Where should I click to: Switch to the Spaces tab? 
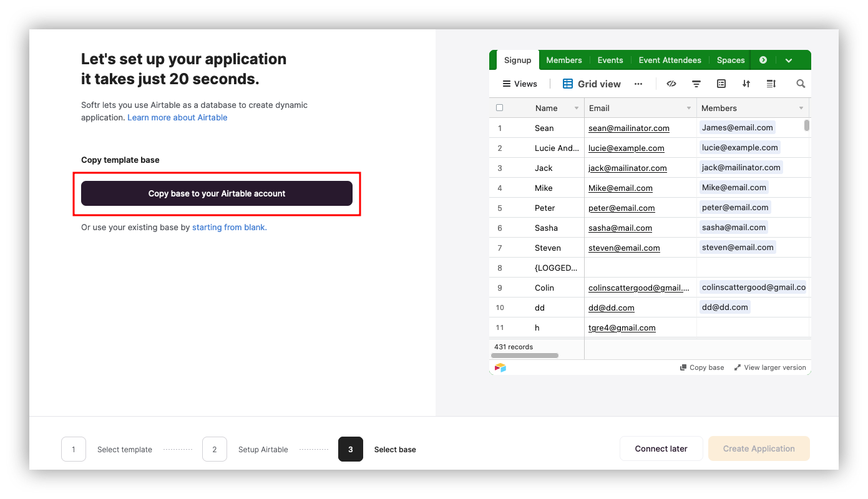click(x=731, y=60)
